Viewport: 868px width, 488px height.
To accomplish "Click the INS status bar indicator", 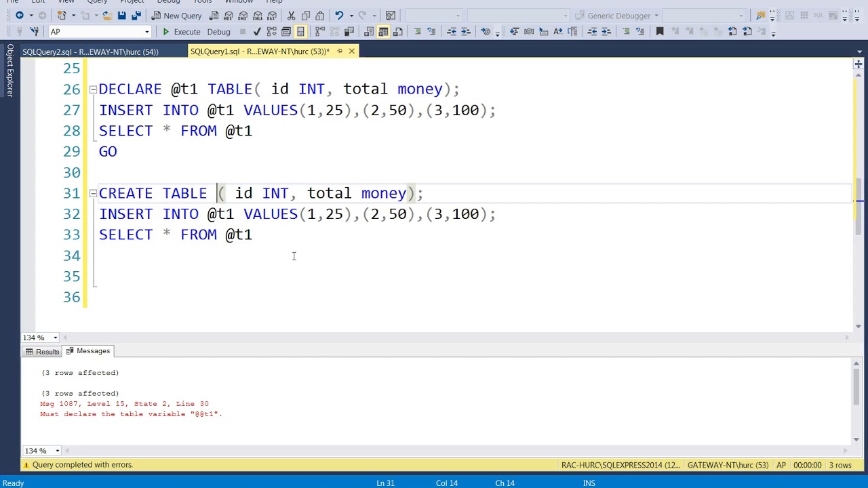I will click(x=589, y=483).
